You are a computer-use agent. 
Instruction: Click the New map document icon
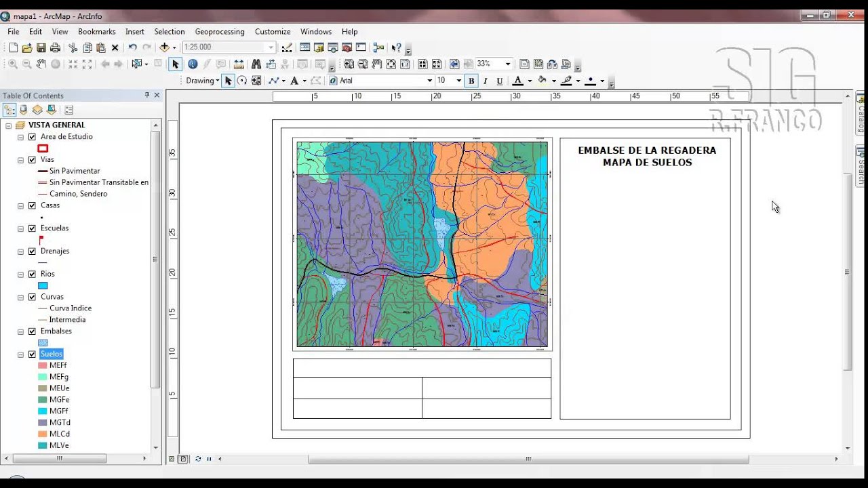pyautogui.click(x=13, y=47)
